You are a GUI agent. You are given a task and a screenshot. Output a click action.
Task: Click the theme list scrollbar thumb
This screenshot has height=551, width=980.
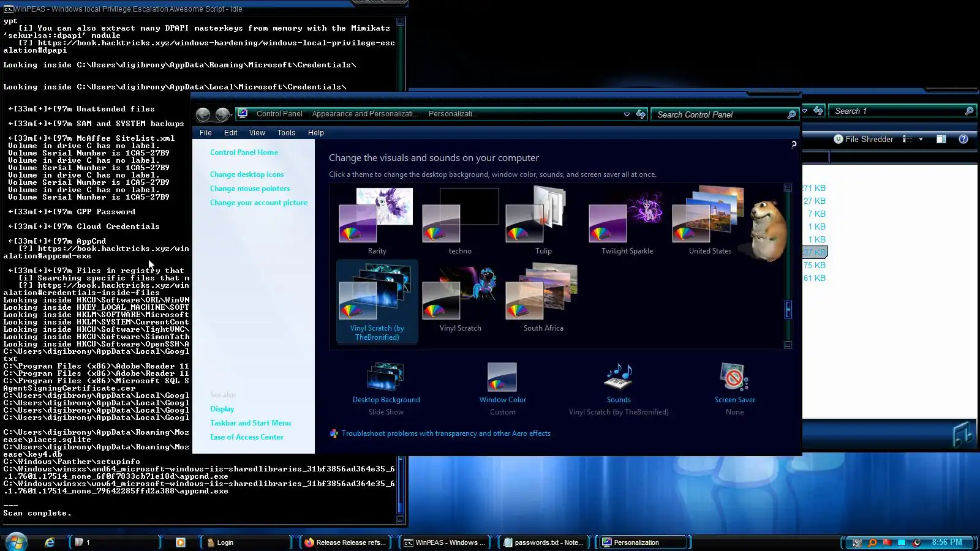tap(788, 309)
